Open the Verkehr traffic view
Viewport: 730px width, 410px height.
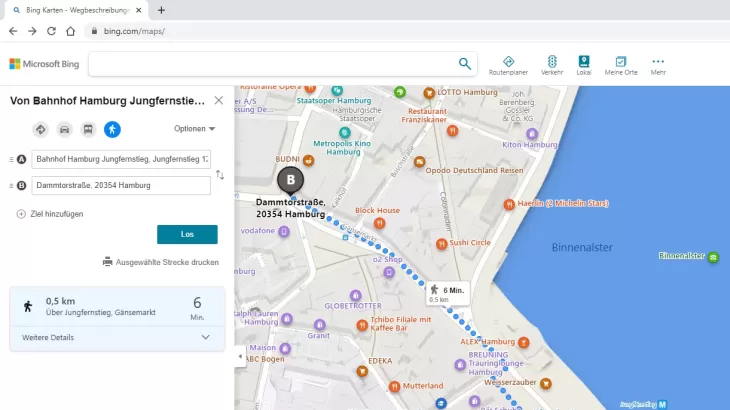pyautogui.click(x=552, y=65)
